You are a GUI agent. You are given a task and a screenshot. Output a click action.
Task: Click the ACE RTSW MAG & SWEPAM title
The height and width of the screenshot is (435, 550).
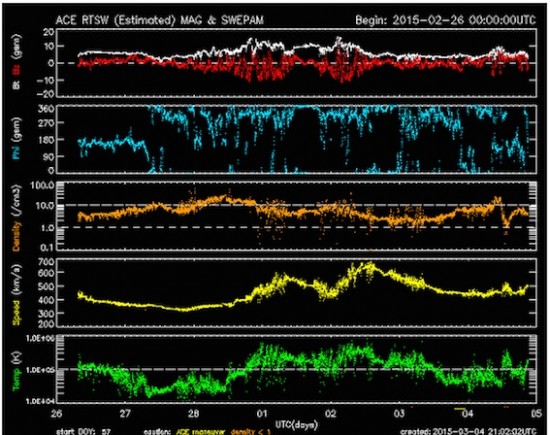click(160, 20)
